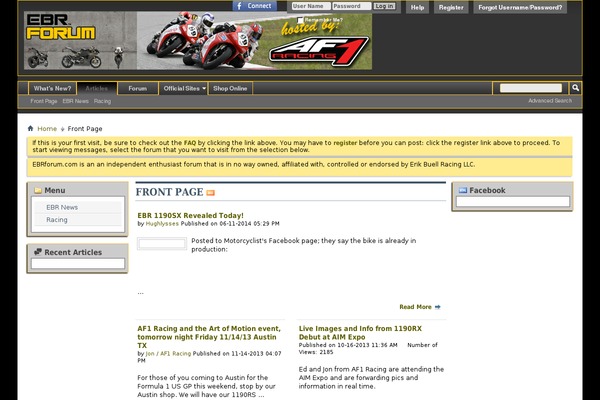
Task: Select the Articles tab
Action: [x=97, y=88]
